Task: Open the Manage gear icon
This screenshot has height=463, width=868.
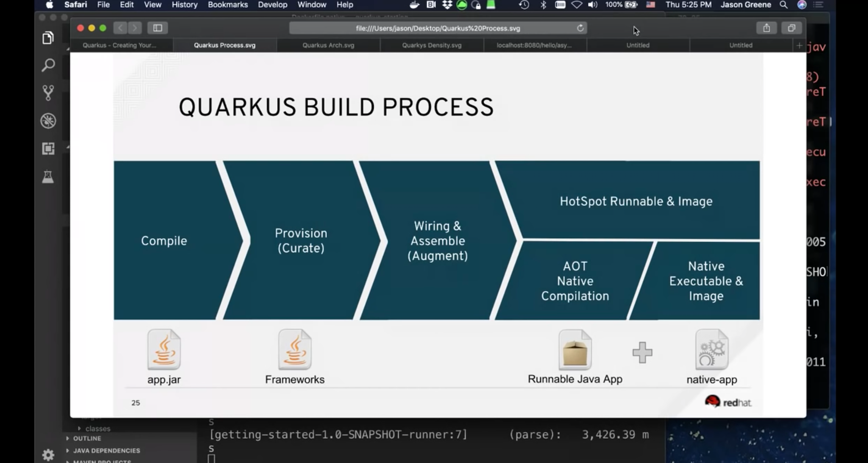Action: point(48,454)
